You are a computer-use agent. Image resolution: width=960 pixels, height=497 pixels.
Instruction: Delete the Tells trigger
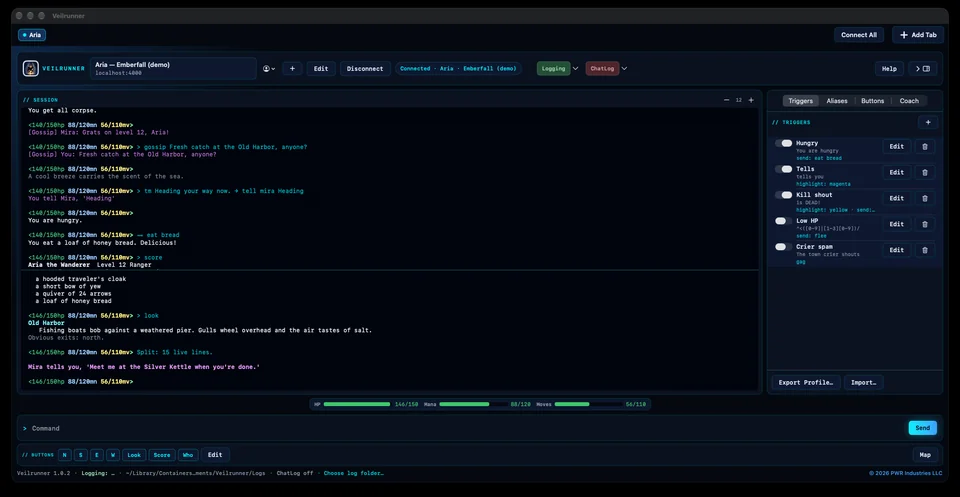click(924, 172)
